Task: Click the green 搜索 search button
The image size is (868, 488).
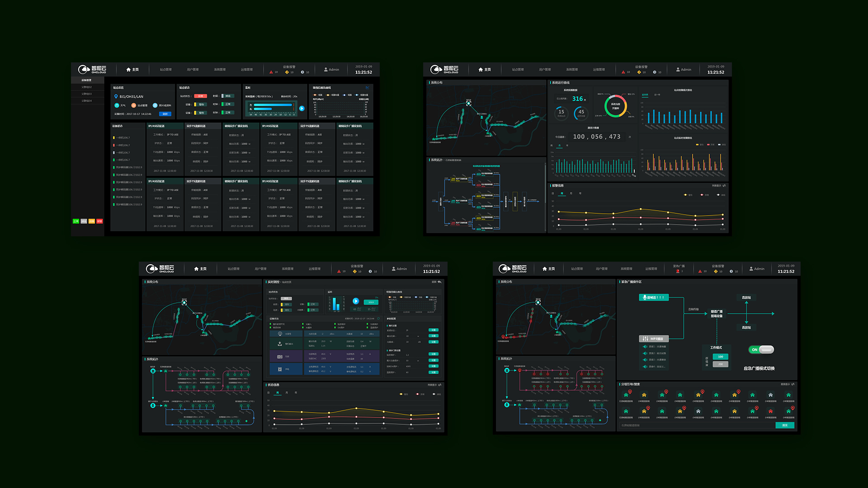Action: tap(784, 425)
